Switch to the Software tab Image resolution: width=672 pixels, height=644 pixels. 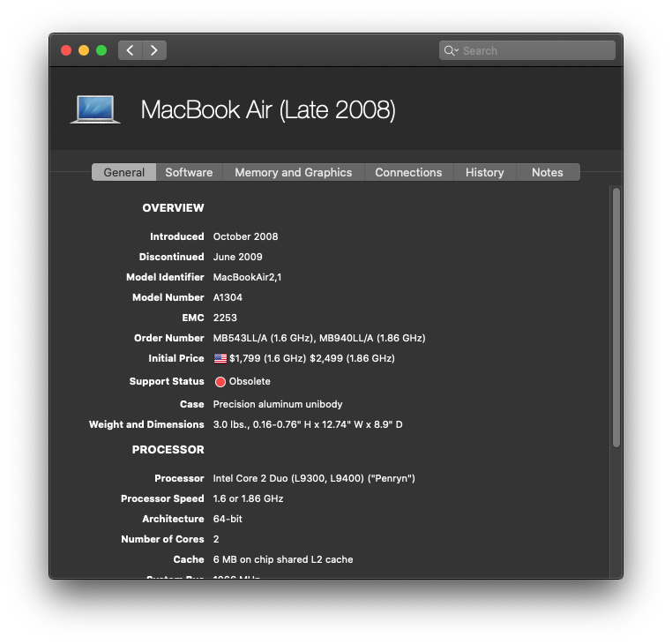(x=189, y=172)
